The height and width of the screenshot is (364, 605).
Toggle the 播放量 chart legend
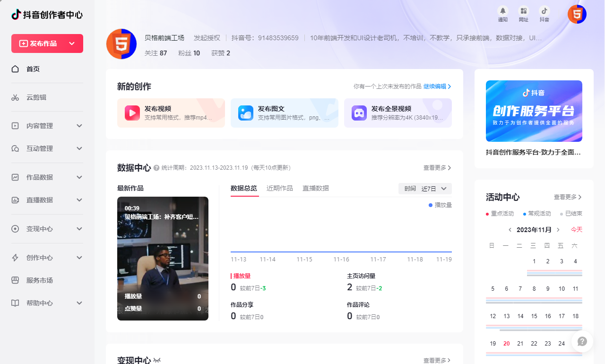pyautogui.click(x=440, y=205)
